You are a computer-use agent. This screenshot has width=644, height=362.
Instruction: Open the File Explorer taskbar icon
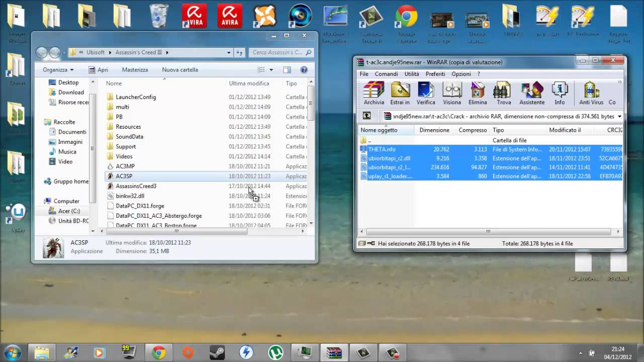42,352
